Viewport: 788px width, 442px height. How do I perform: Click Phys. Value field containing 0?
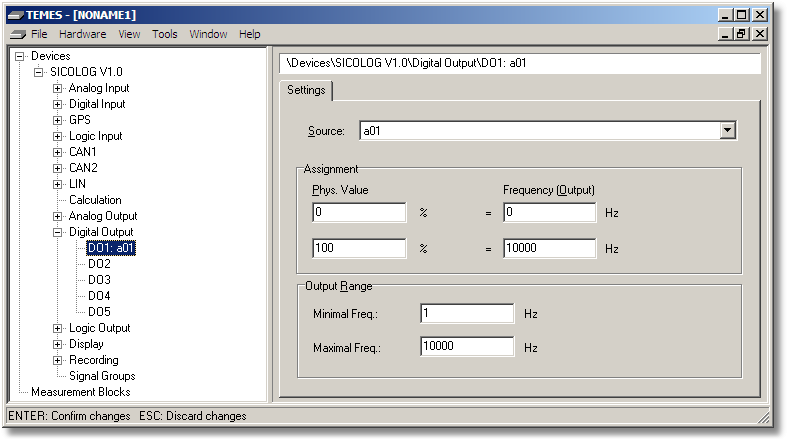[x=359, y=212]
